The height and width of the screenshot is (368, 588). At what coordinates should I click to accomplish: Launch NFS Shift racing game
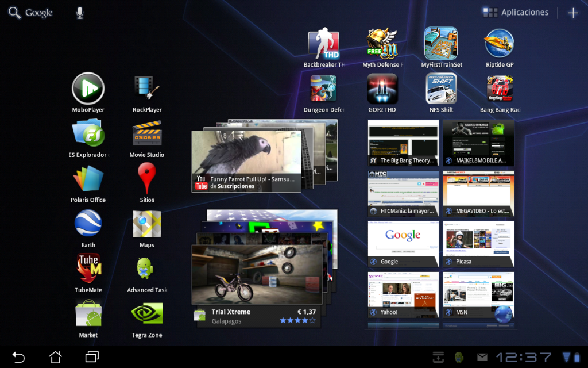coord(441,89)
